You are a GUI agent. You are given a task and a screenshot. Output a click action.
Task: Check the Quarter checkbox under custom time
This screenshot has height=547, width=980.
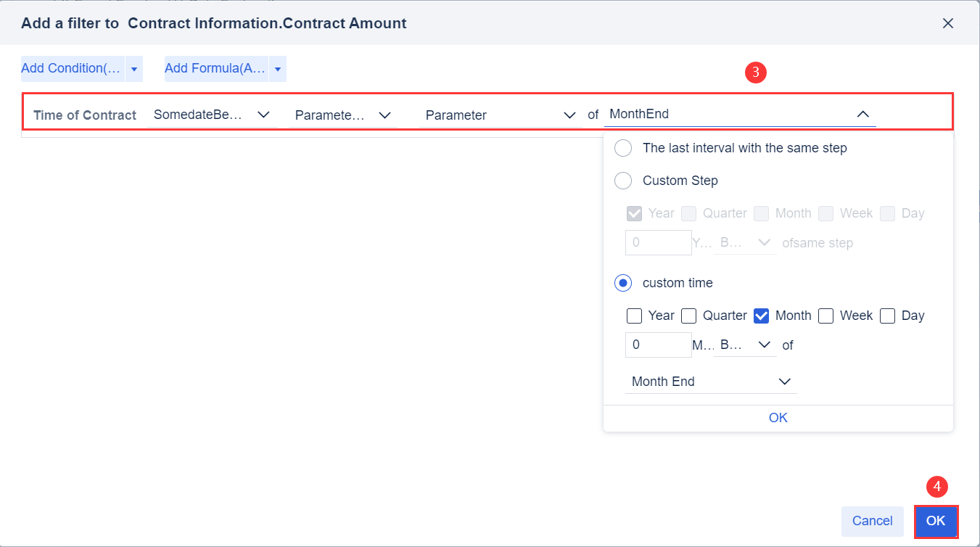pos(688,316)
